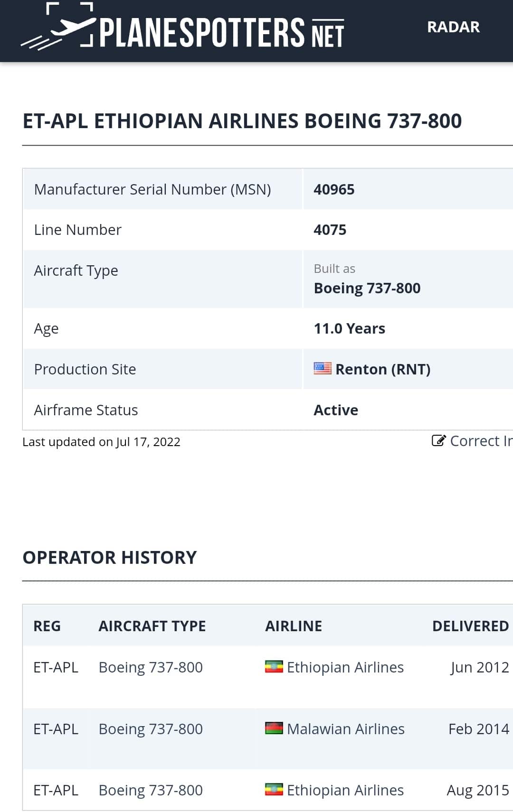This screenshot has width=513, height=812.
Task: Click the Boeing 737-800 aircraft type value
Action: pos(367,288)
